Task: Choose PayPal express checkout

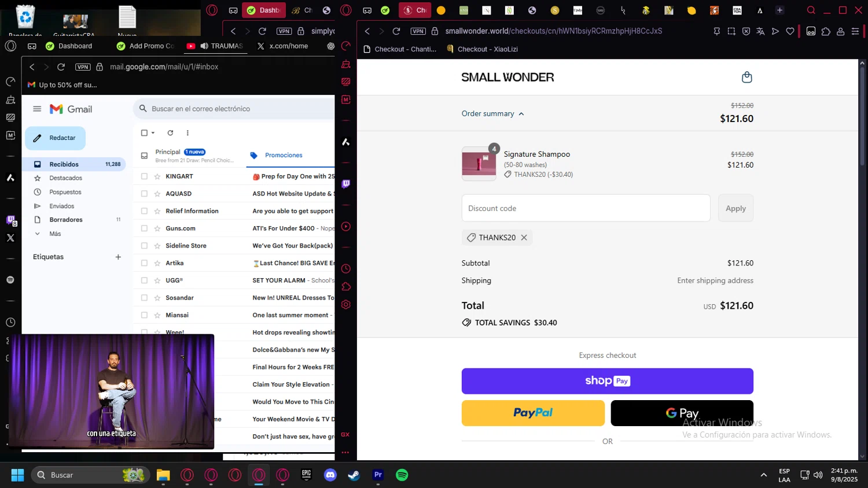Action: tap(533, 413)
